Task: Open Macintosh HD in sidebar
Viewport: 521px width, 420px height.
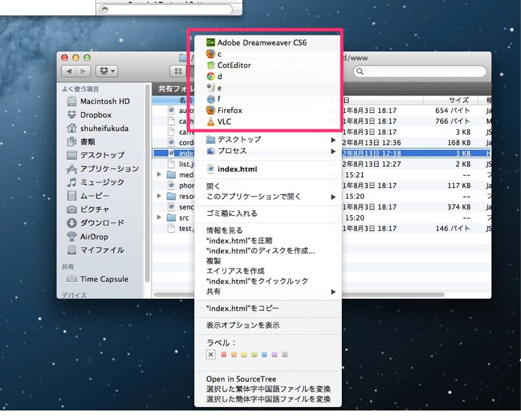Action: click(x=99, y=101)
